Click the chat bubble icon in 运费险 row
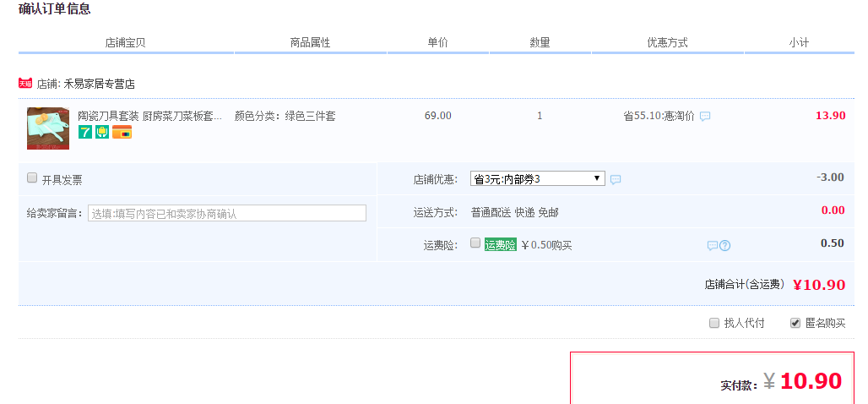This screenshot has height=404, width=868. click(x=713, y=245)
